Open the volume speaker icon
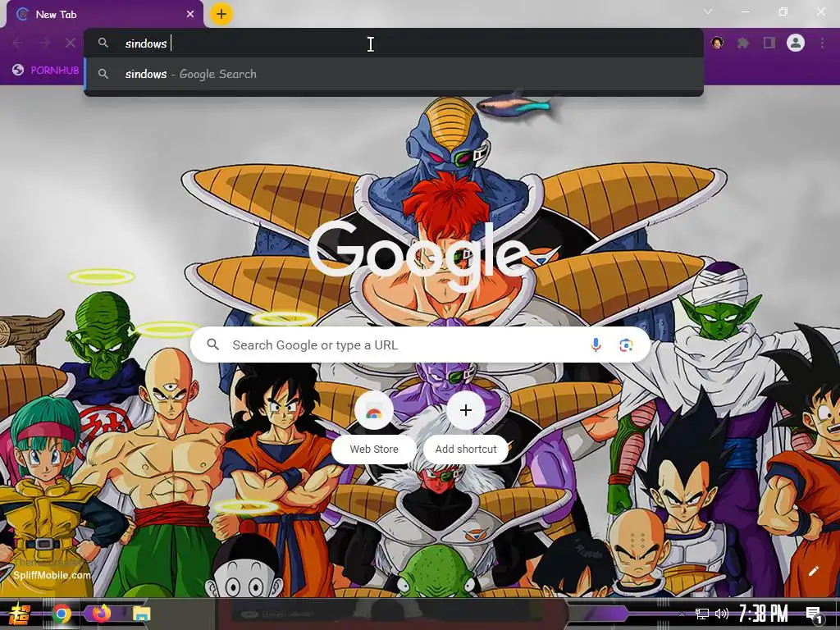Screen dimensions: 840x630 click(x=722, y=614)
